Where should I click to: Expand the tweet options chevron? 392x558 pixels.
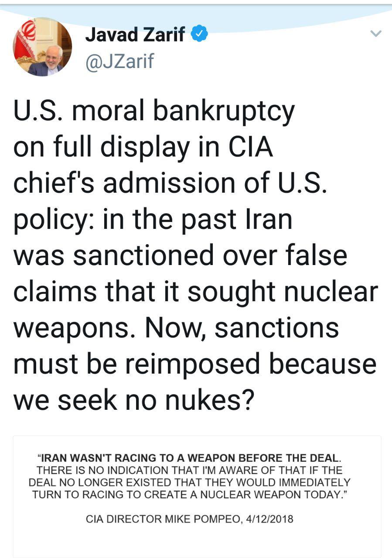click(x=375, y=34)
